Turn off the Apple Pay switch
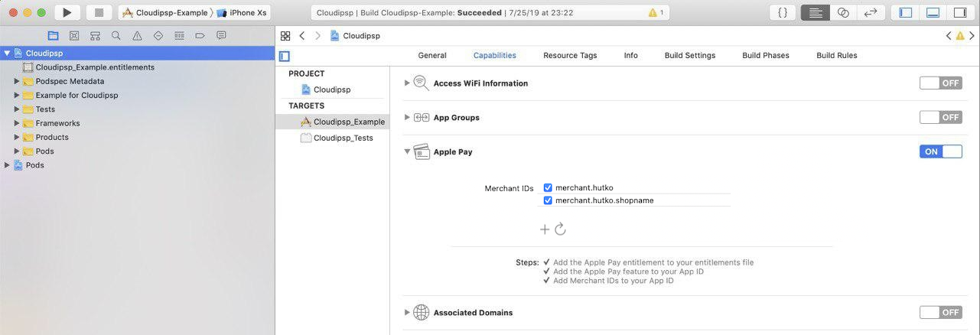The image size is (980, 335). 941,151
